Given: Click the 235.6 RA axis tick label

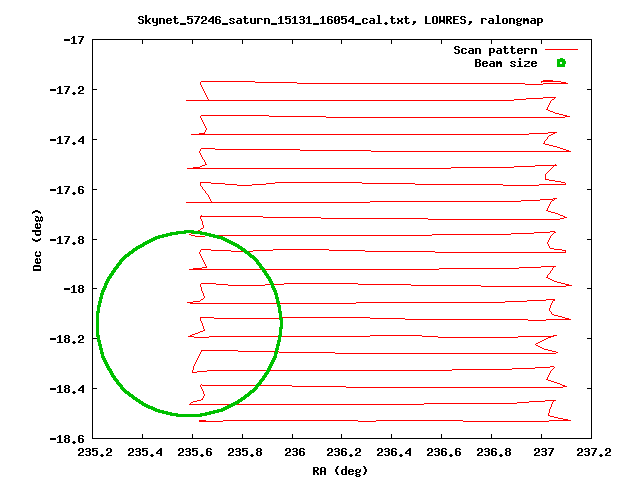Looking at the screenshot, I should coord(195,452).
